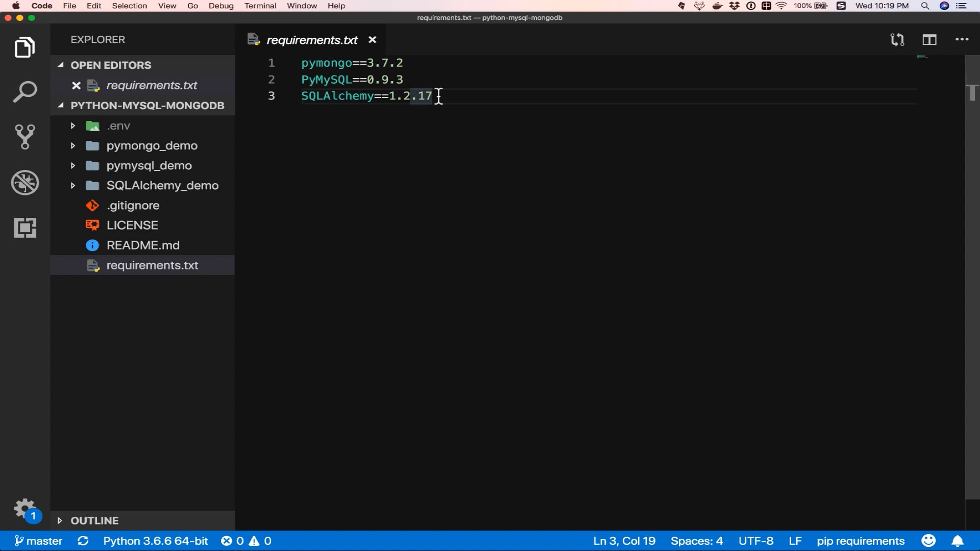This screenshot has height=551, width=980.
Task: Open notifications bell in status bar
Action: tap(958, 541)
